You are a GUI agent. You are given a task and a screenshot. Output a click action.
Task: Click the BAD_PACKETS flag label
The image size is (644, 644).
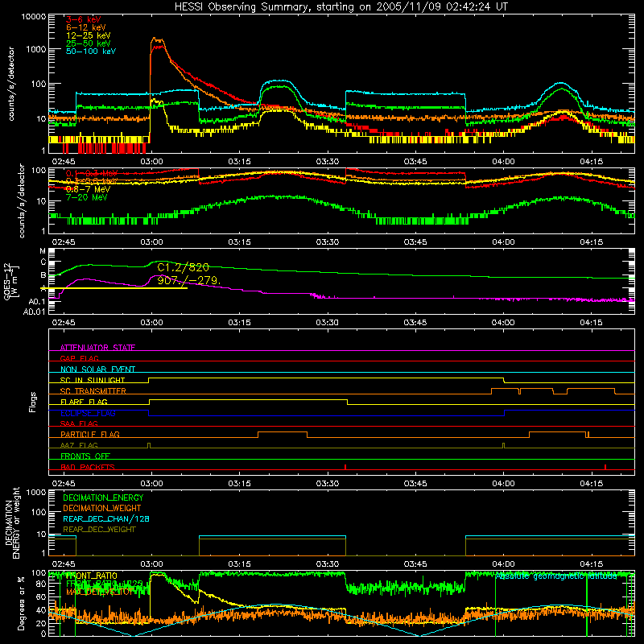pyautogui.click(x=88, y=467)
